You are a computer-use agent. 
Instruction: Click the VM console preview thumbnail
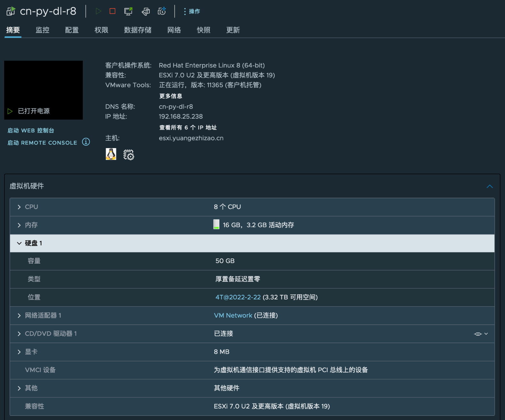point(43,90)
